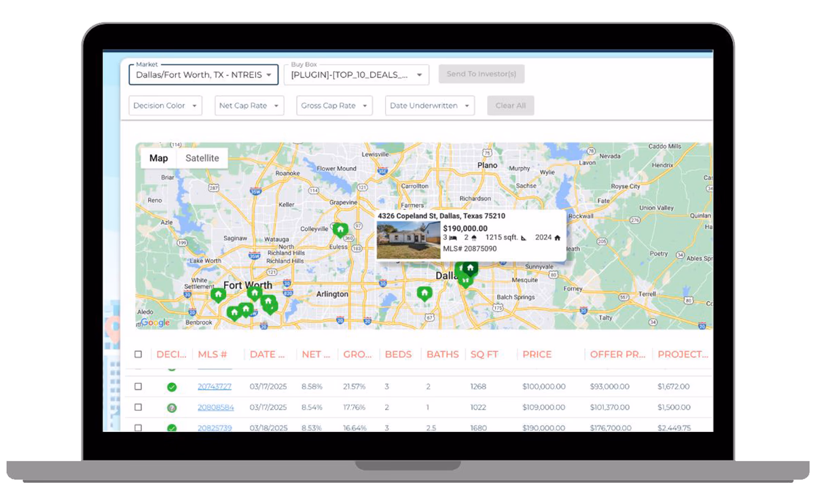Image resolution: width=815 pixels, height=504 pixels.
Task: Click the Google logo on the map
Action: tap(155, 323)
